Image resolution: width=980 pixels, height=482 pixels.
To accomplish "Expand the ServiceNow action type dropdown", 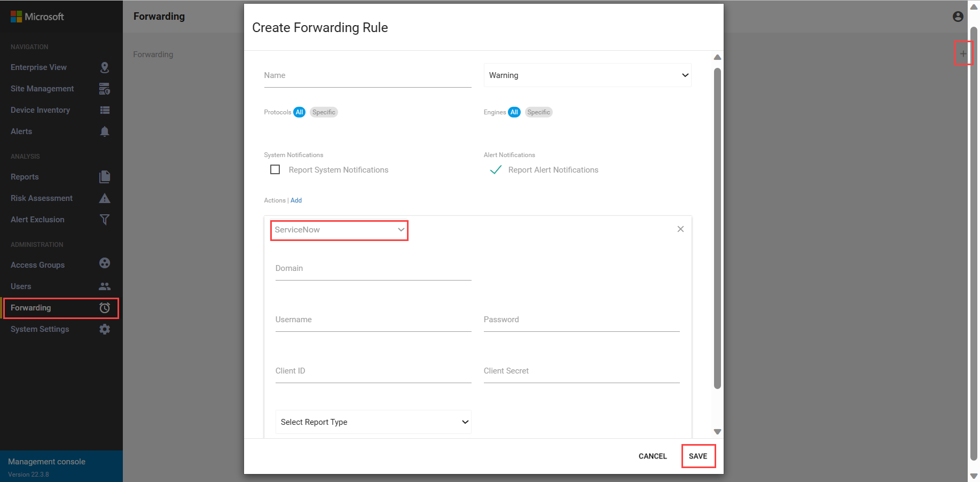I will pos(339,230).
